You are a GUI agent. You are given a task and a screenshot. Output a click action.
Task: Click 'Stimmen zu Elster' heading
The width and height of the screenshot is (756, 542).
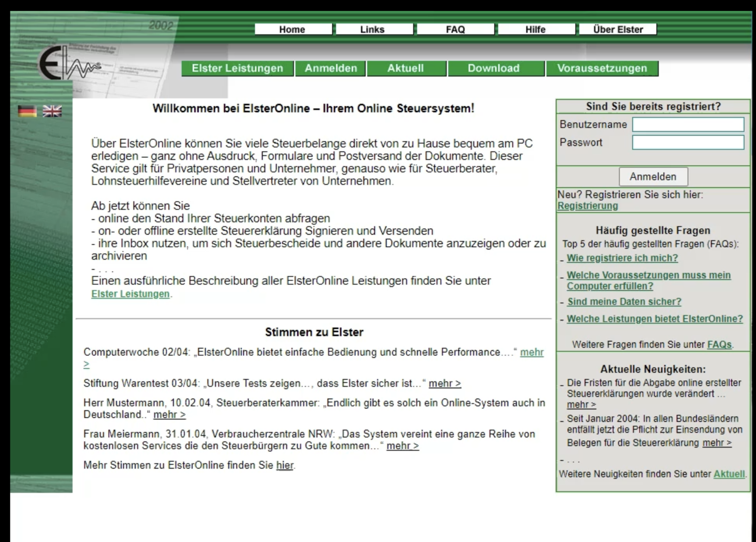(314, 332)
